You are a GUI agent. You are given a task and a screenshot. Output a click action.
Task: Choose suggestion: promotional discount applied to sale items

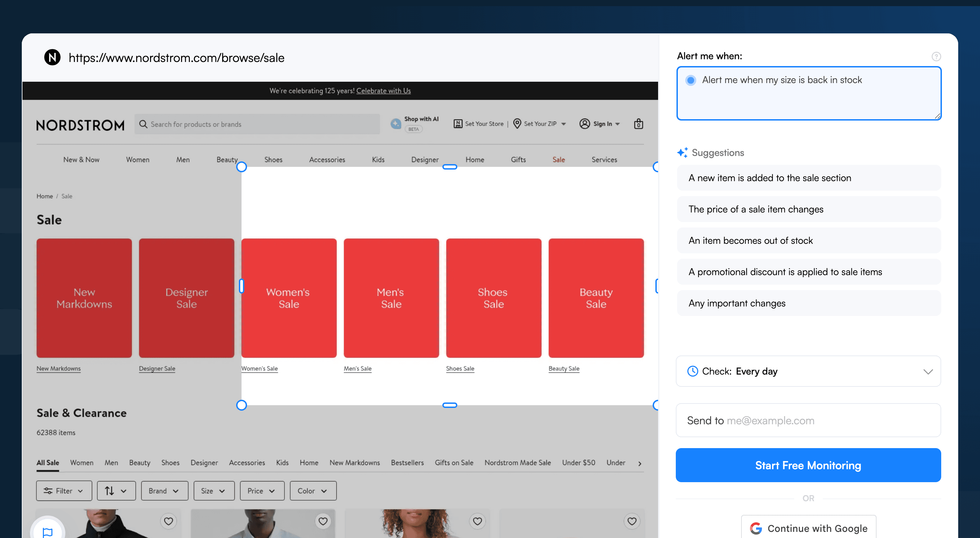pos(808,272)
